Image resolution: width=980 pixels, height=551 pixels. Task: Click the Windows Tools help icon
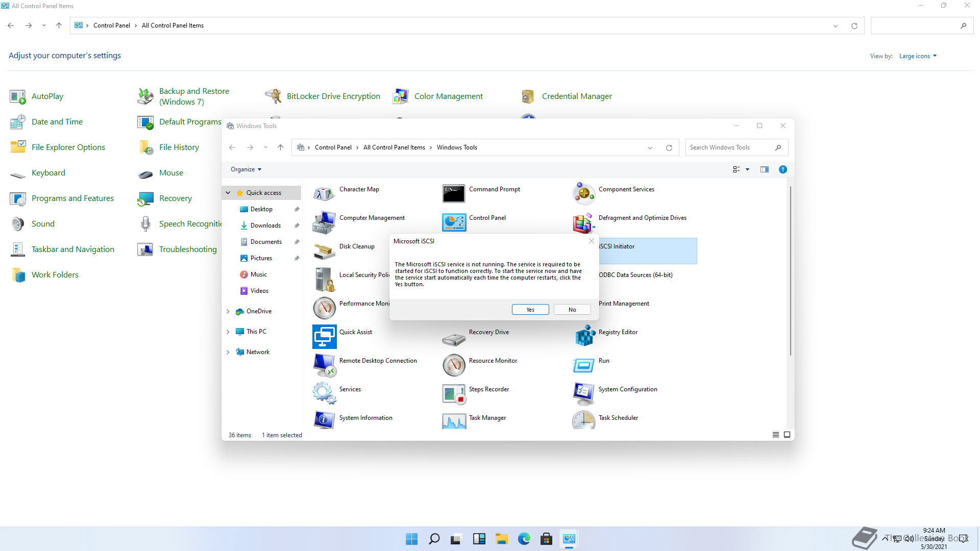782,169
